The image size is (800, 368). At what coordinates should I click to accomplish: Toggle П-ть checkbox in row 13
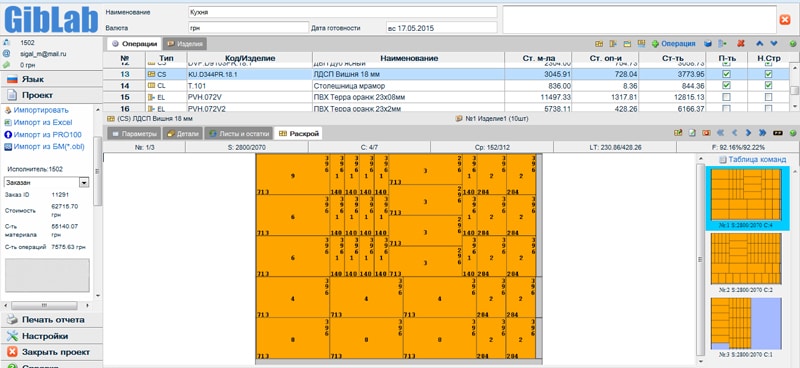(727, 75)
